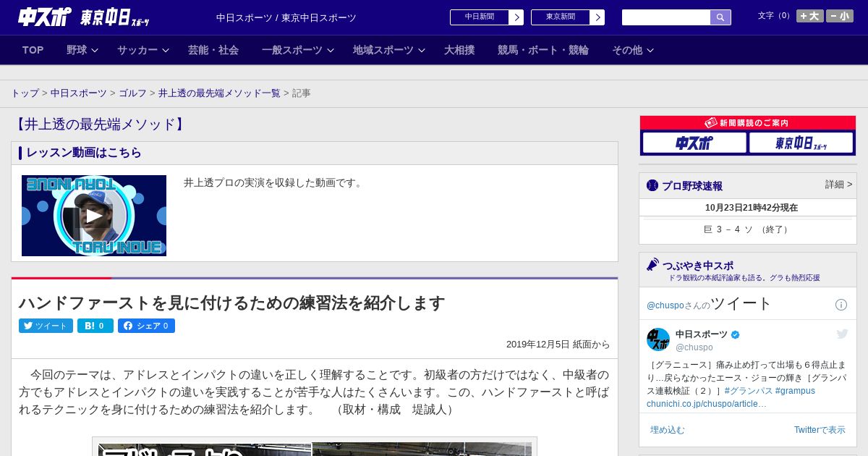
Task: Open the 東京中日スポーツ subscription banner button
Action: tap(801, 143)
